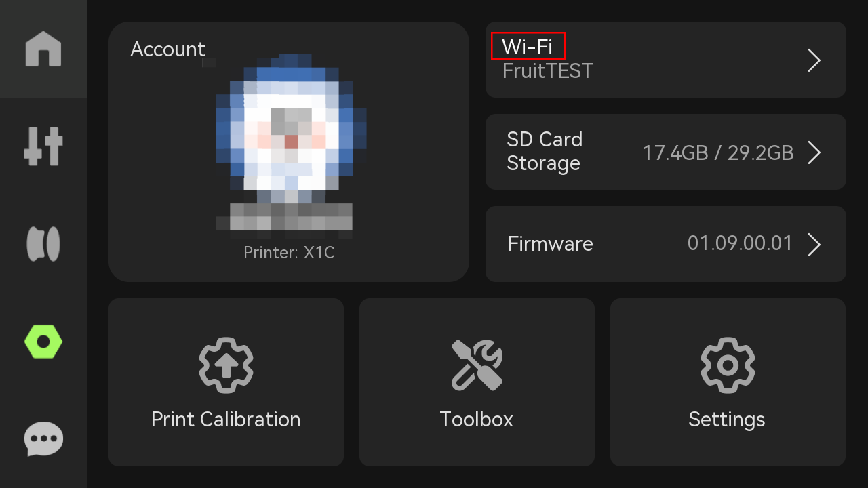Image resolution: width=868 pixels, height=488 pixels.
Task: Expand SD Card Storage chevron arrow
Action: (814, 152)
